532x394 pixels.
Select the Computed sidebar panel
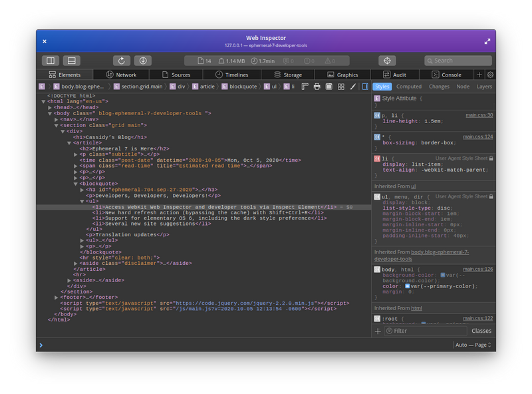409,87
